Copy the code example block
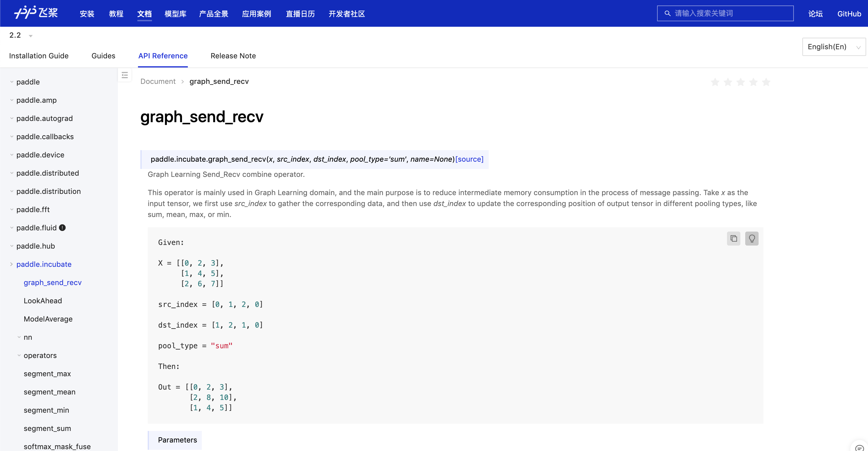 (734, 239)
